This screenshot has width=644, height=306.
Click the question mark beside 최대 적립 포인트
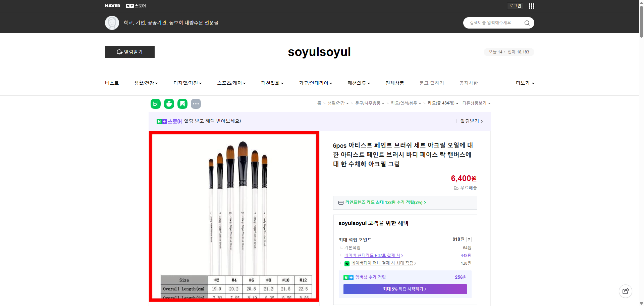469,239
